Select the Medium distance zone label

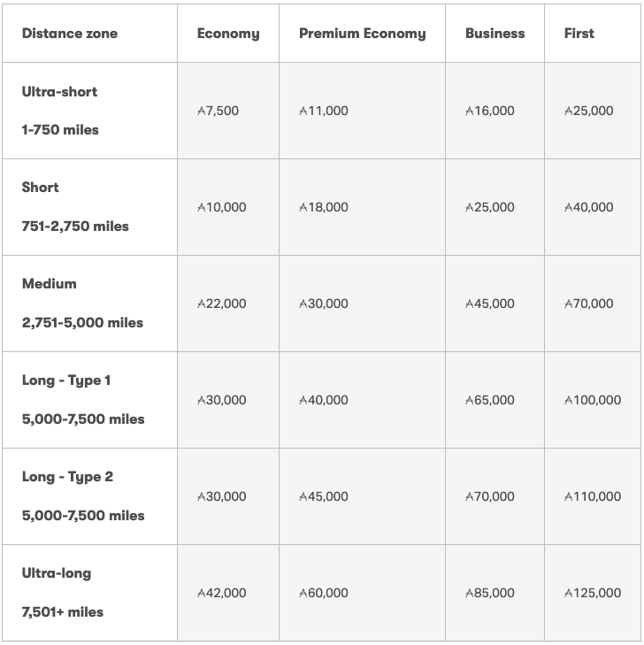tap(50, 284)
